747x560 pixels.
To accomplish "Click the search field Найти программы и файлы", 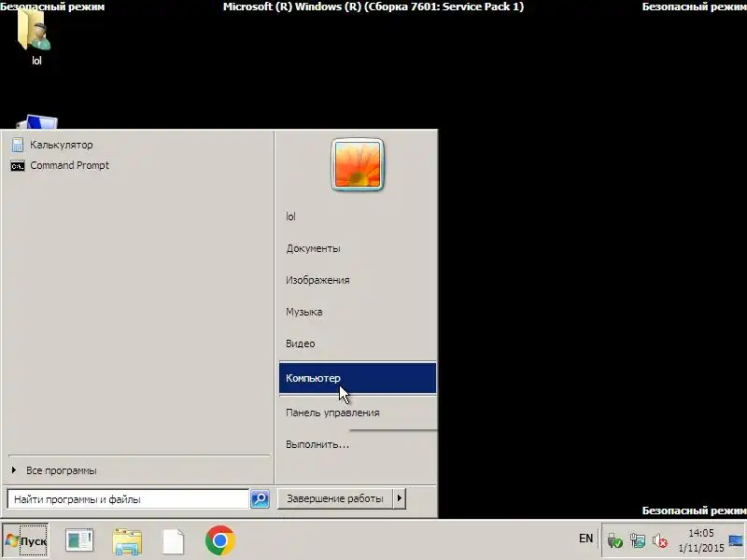I will point(128,499).
